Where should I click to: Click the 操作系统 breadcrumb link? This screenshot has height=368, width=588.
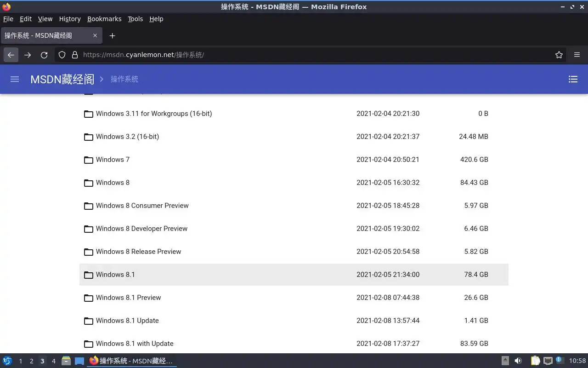click(x=124, y=79)
